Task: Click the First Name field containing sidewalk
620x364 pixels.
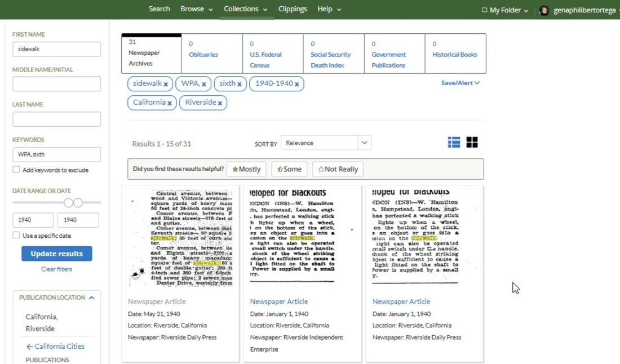Action: point(56,49)
